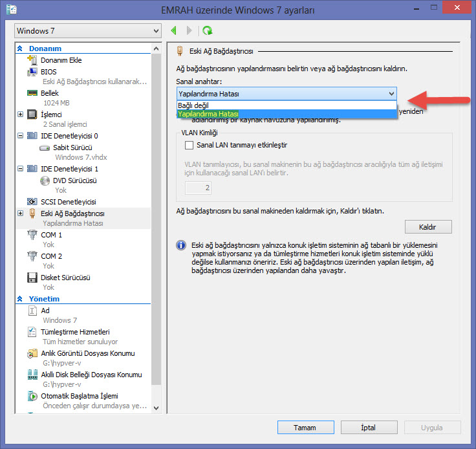This screenshot has height=449, width=476.
Task: Click the Tümleştirme Hizmetleri icon
Action: (x=32, y=332)
